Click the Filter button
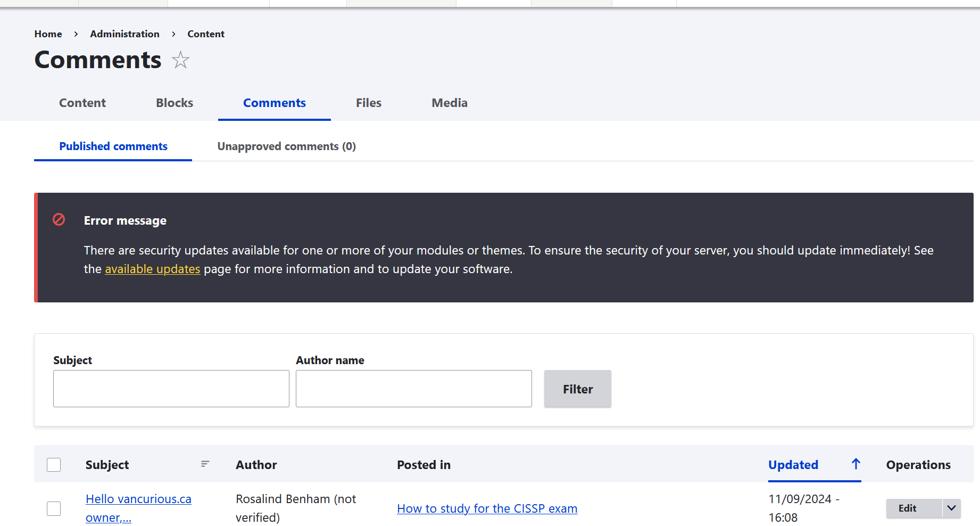Viewport: 980px width, 526px height. (x=578, y=389)
